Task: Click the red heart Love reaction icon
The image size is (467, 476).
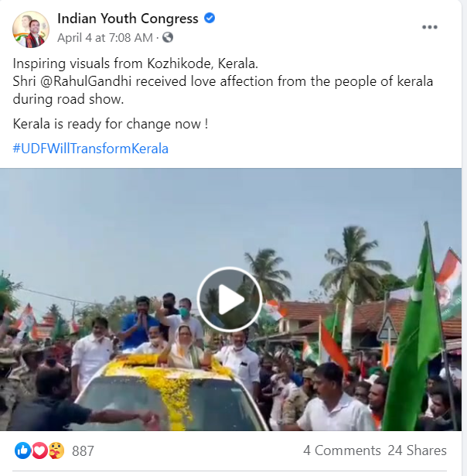Action: (x=39, y=450)
